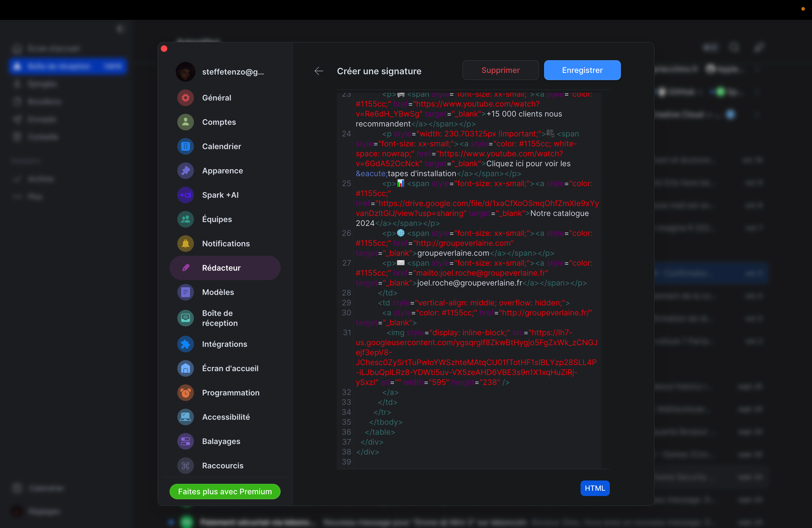Viewport: 812px width, 528px height.
Task: Save signature with Enregistrer button
Action: 582,70
